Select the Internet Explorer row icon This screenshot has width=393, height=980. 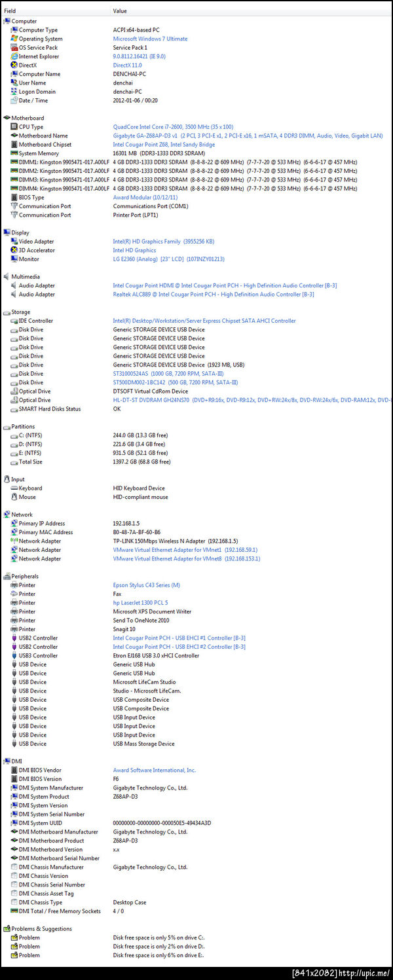tap(14, 56)
